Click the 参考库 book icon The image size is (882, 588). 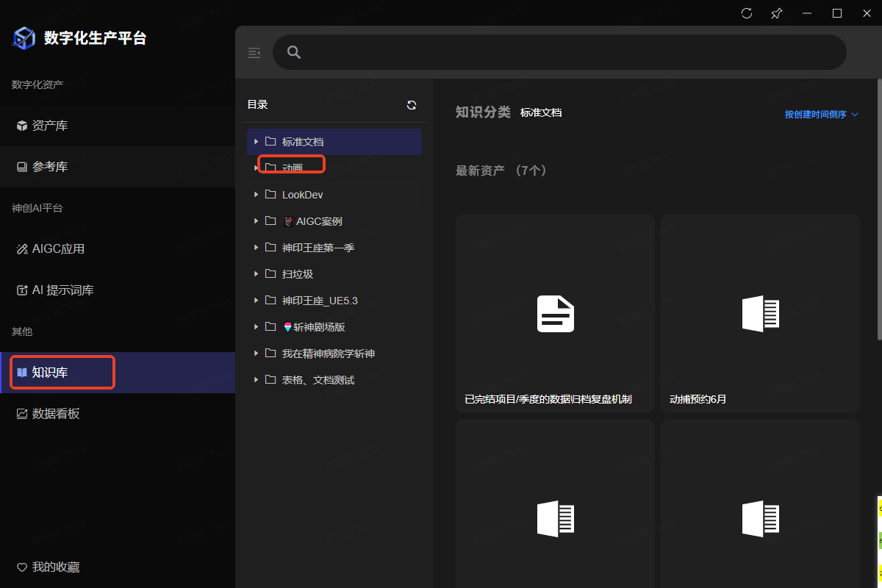click(x=22, y=167)
